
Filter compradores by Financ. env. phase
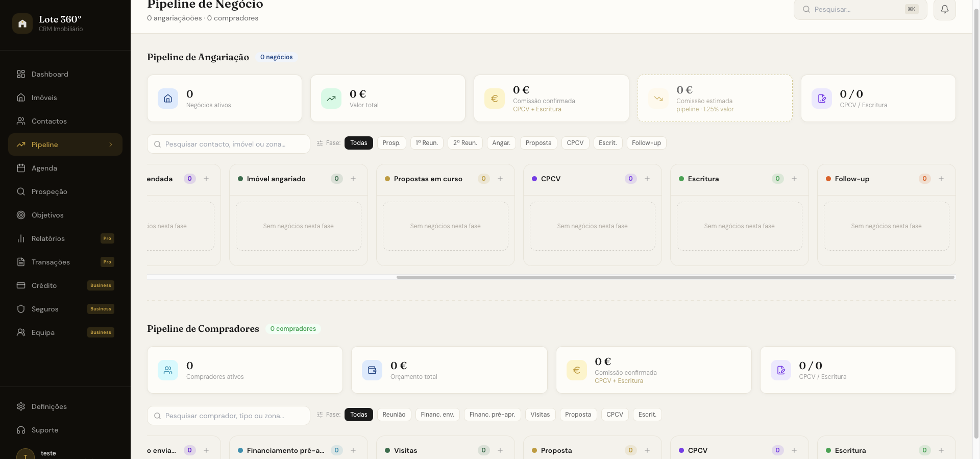(x=437, y=415)
